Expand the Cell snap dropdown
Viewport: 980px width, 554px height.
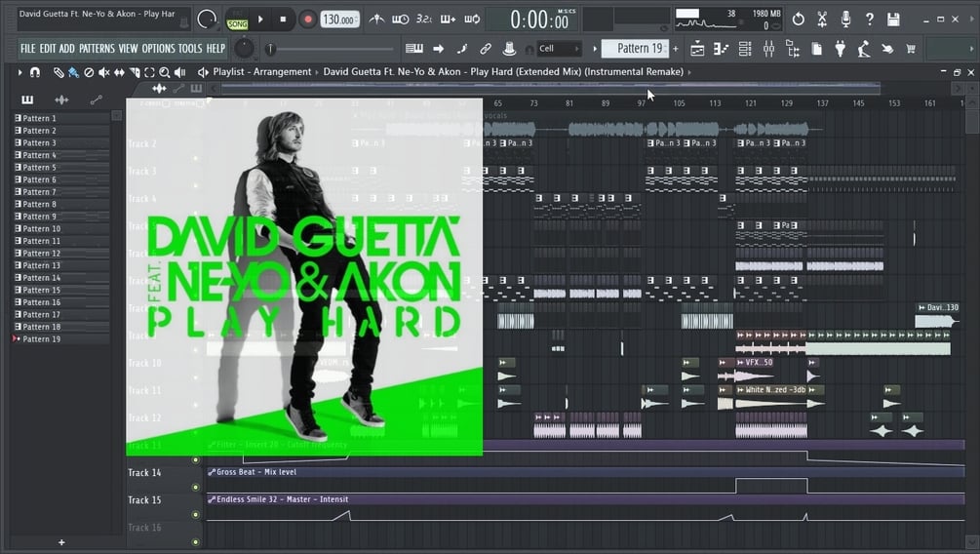[560, 49]
